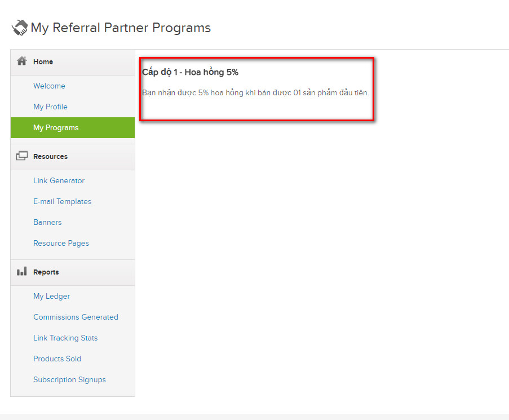Go to My Profile
This screenshot has height=420, width=509.
pyautogui.click(x=50, y=107)
